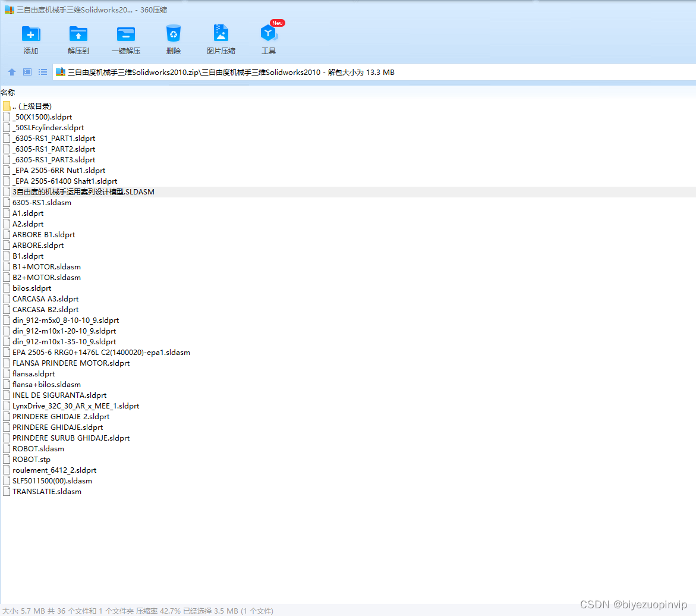Click the file icon beside TRANSLATIE.sldasm
Viewport: 696px width, 616px height.
point(7,492)
